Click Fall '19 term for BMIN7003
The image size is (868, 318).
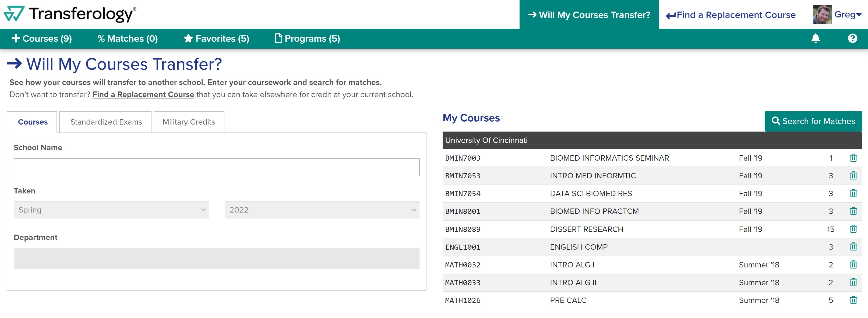(x=750, y=158)
